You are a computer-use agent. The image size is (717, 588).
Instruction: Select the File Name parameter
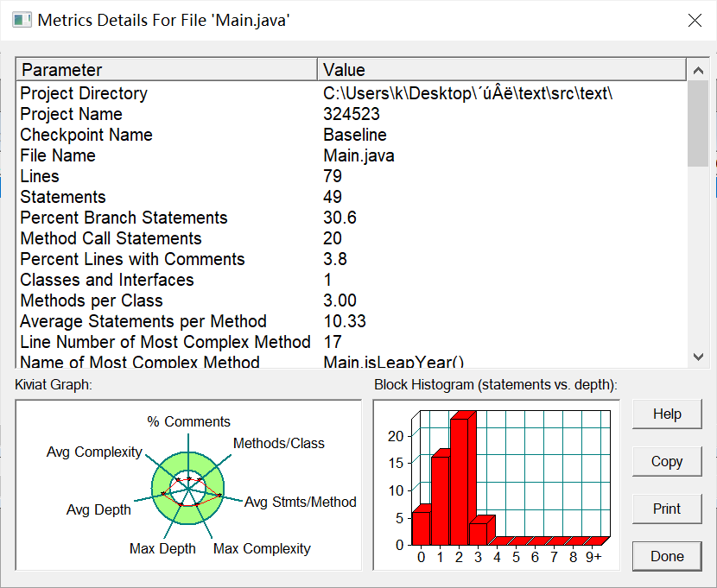(x=58, y=155)
